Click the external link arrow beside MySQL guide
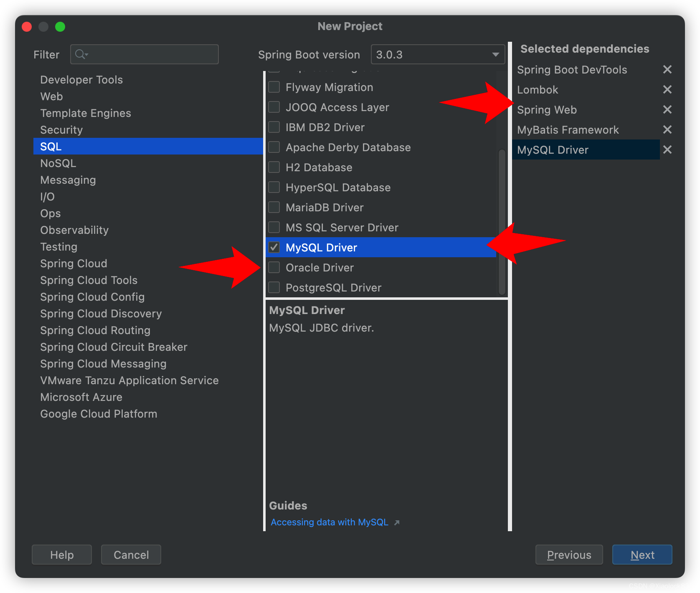This screenshot has height=593, width=700. pyautogui.click(x=397, y=522)
